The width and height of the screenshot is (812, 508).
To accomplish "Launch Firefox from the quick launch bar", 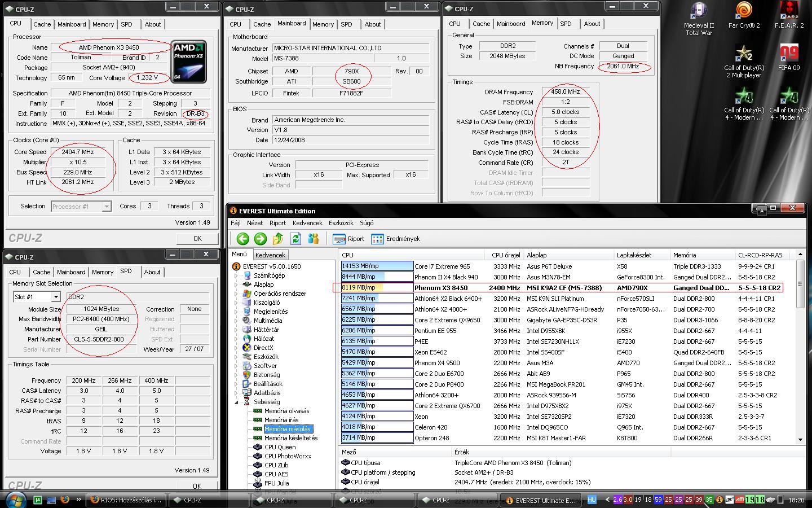I will [65, 500].
